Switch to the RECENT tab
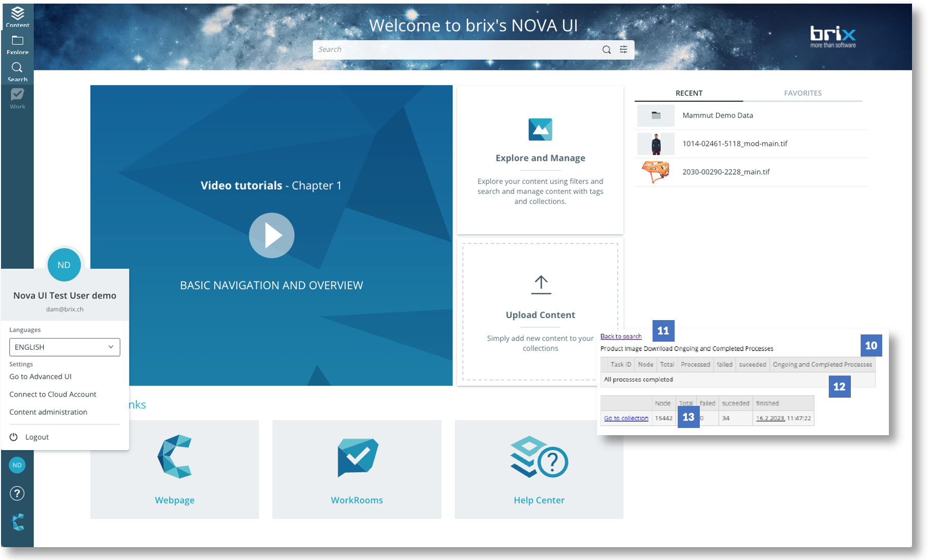 point(689,93)
